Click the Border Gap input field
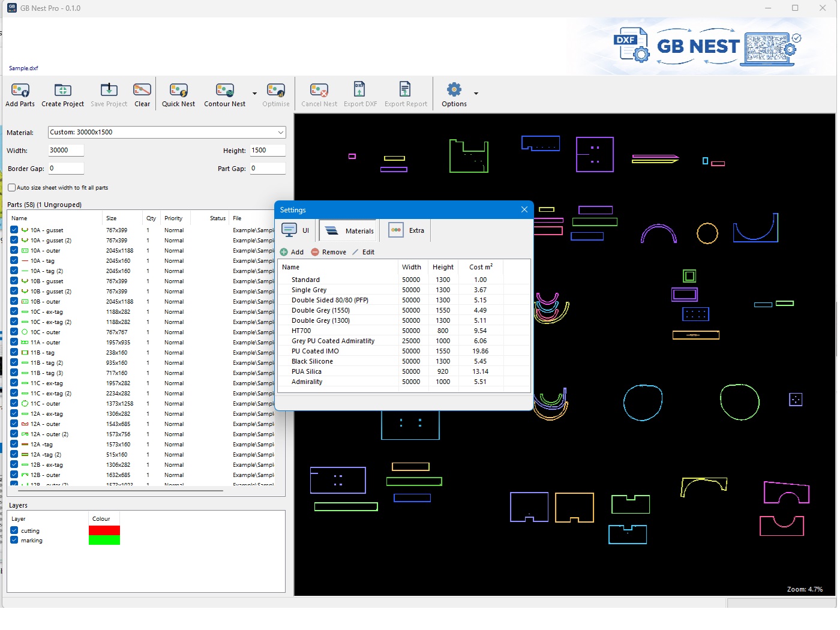The height and width of the screenshot is (630, 840). (66, 169)
